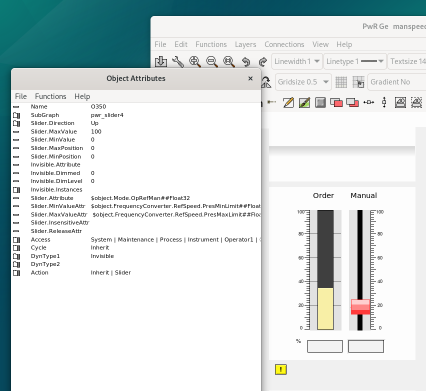Image resolution: width=426 pixels, height=391 pixels.
Task: Click the zoom in magnifier icon
Action: (195, 62)
